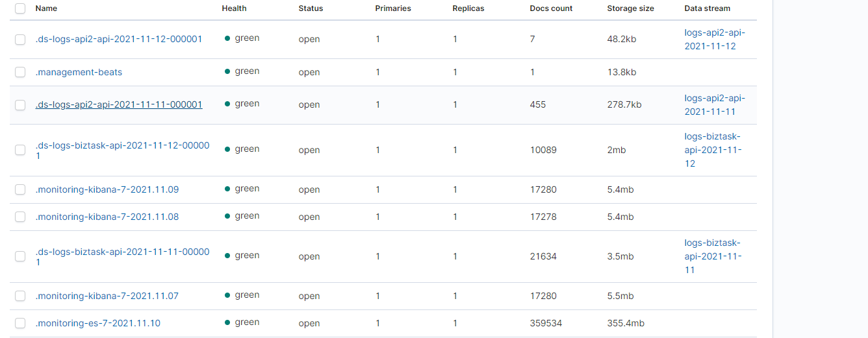Open index .ds-logs-api2-api-2021-11-11-000001
This screenshot has width=868, height=338.
coord(119,104)
